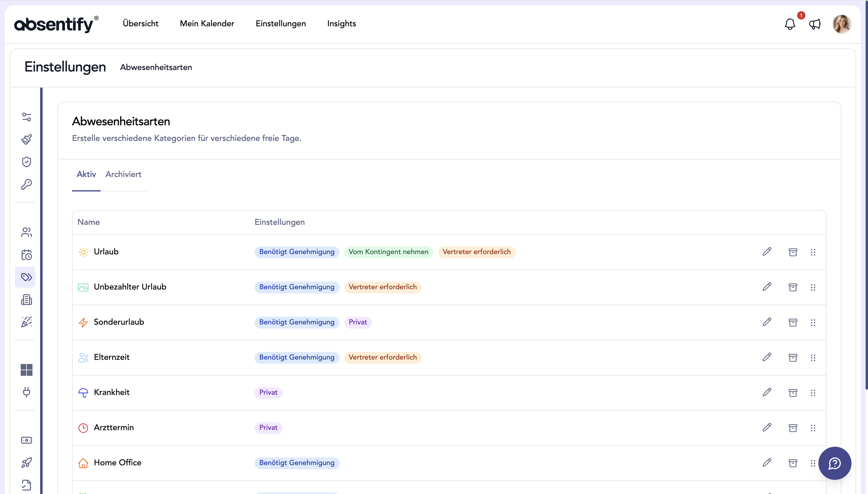Image resolution: width=868 pixels, height=494 pixels.
Task: Click the drag handle for Unbezahlter Urlaub
Action: (813, 287)
